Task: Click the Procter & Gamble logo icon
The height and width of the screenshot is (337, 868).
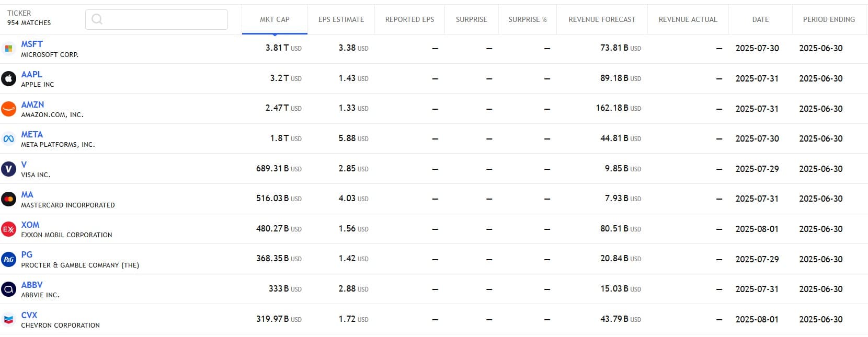Action: [8, 259]
